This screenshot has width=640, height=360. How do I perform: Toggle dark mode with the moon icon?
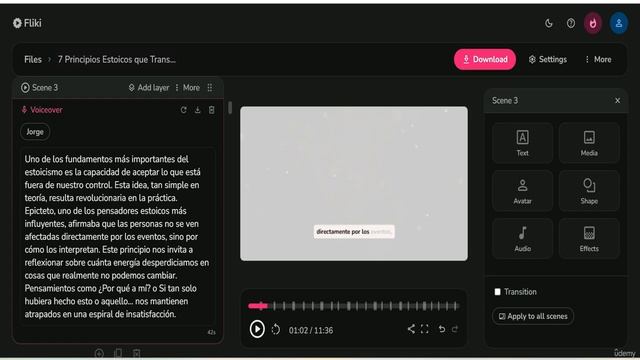click(x=549, y=23)
